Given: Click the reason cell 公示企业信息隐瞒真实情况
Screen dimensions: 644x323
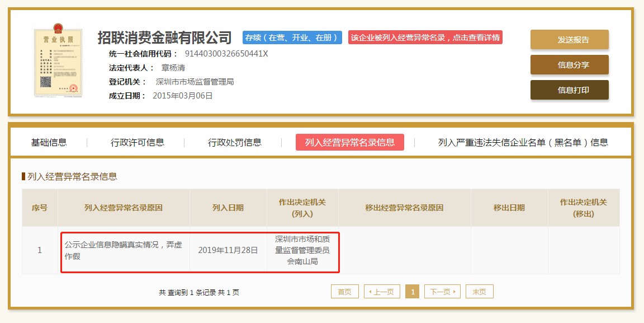Looking at the screenshot, I should pos(123,250).
